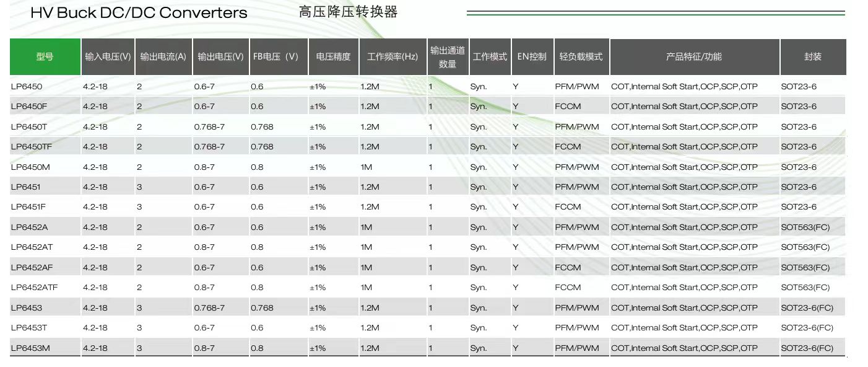The image size is (868, 367).
Task: Select the 高压降压转换器 heading
Action: 347,12
